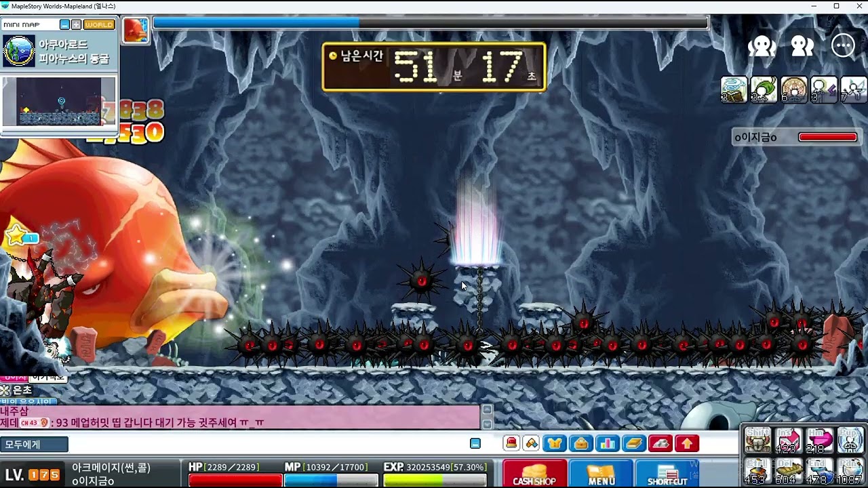Click the pink chat message 내주삼
This screenshot has width=868, height=488.
coord(14,411)
